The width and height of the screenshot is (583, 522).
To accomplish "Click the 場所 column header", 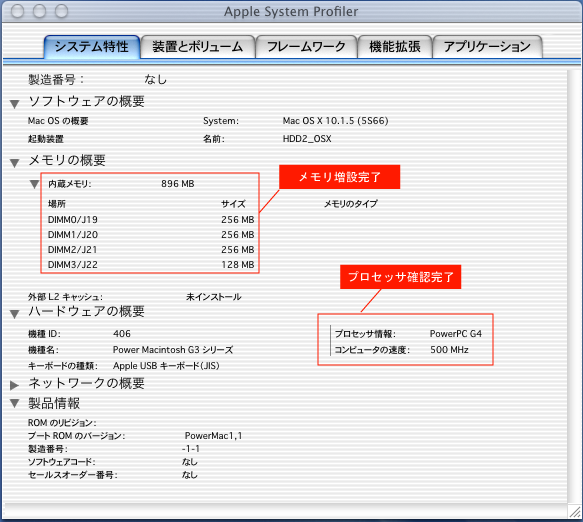I will coord(57,204).
